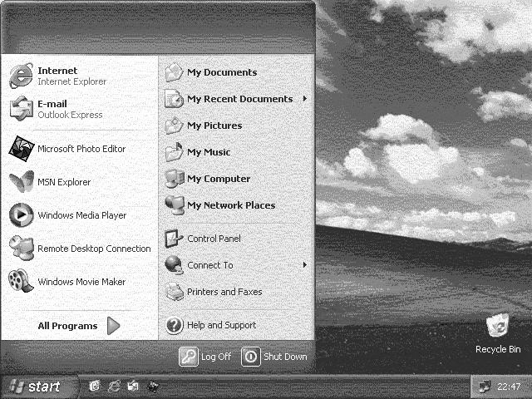Click the 22:47 taskbar clock
This screenshot has height=399, width=532.
(509, 387)
